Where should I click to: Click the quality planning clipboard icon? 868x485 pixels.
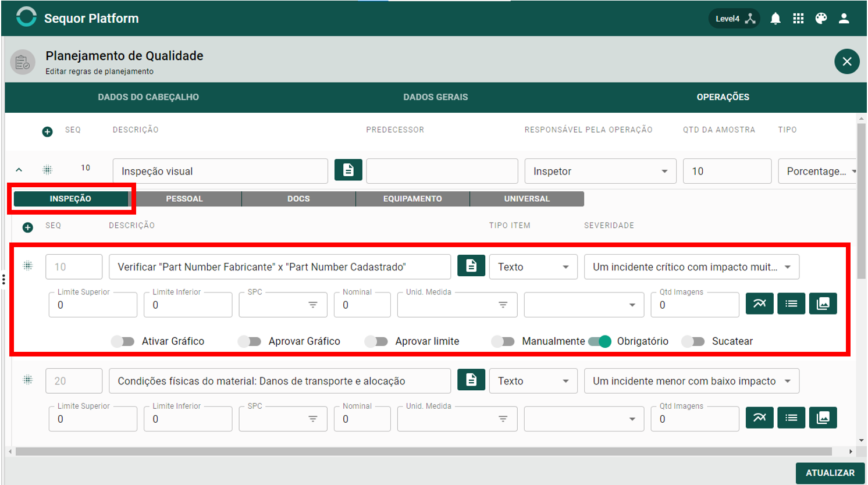coord(23,62)
